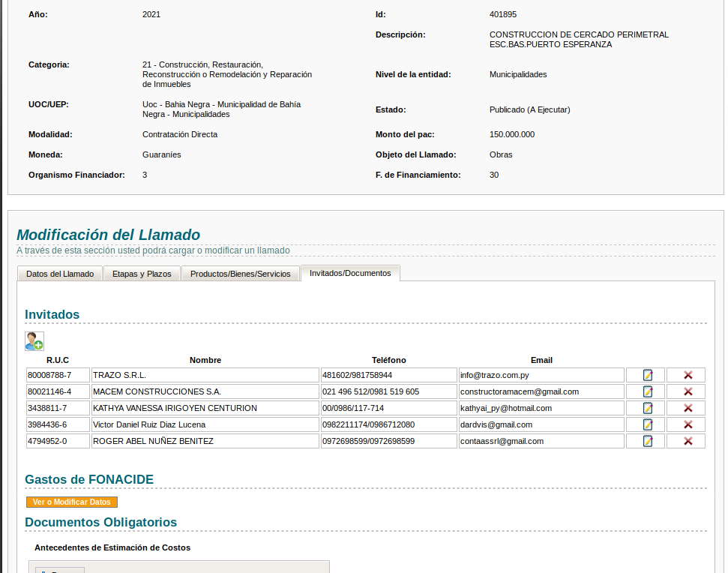Delete the MACEM CONSTRUCCIONES S.A. row
Image resolution: width=728 pixels, height=573 pixels.
[688, 392]
